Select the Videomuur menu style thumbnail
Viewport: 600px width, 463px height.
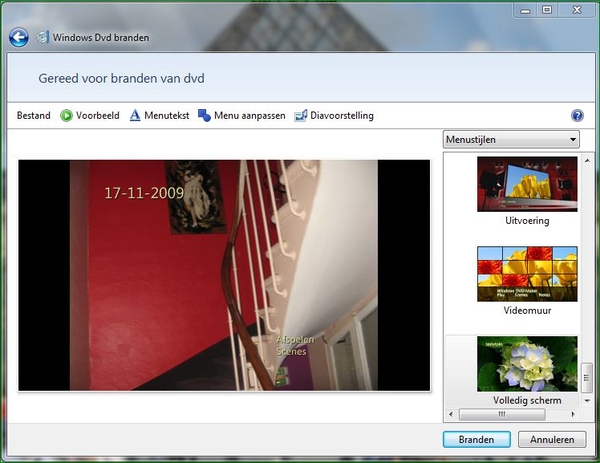(x=527, y=274)
